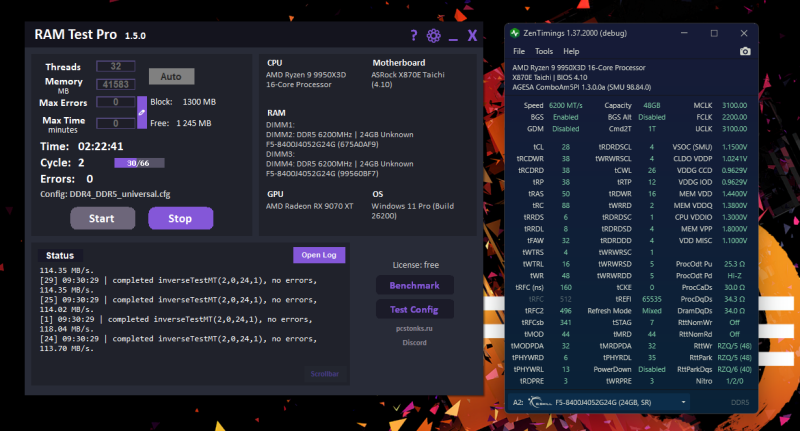Viewport: 800px width, 431px height.
Task: Open Test Config
Action: (415, 309)
